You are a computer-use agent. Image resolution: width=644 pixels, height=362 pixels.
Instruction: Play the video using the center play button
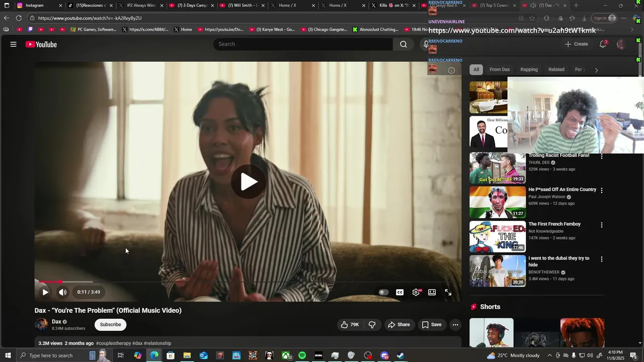coord(248,182)
